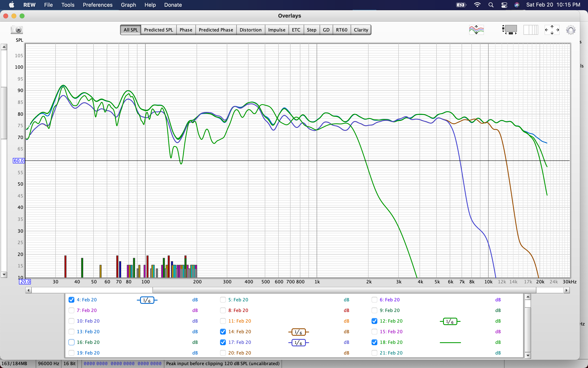Enable the 10: Feb 20 trace
The height and width of the screenshot is (368, 588).
coord(71,321)
